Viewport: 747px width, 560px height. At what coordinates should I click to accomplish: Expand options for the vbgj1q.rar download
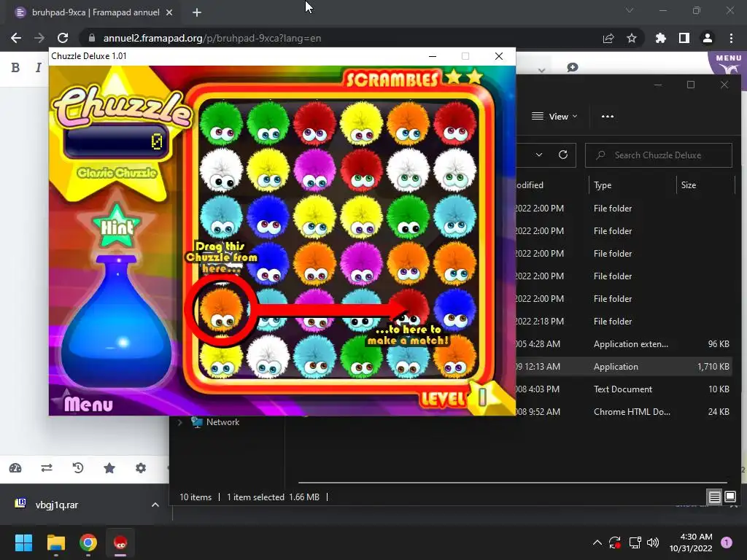pos(155,505)
